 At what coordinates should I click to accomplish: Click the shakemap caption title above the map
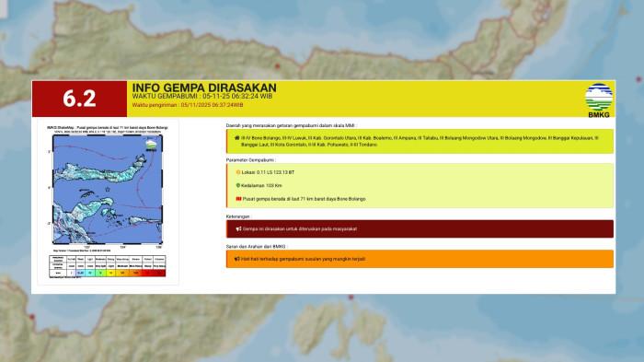(x=108, y=127)
